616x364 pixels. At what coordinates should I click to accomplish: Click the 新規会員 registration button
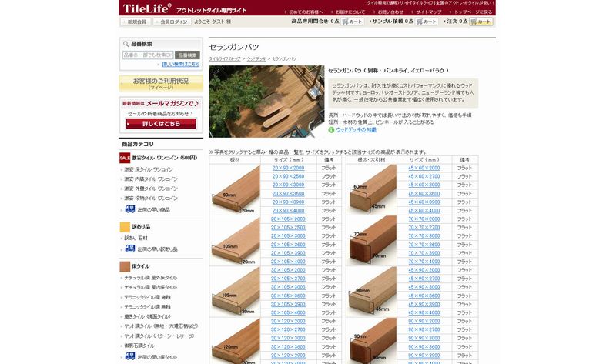(136, 22)
